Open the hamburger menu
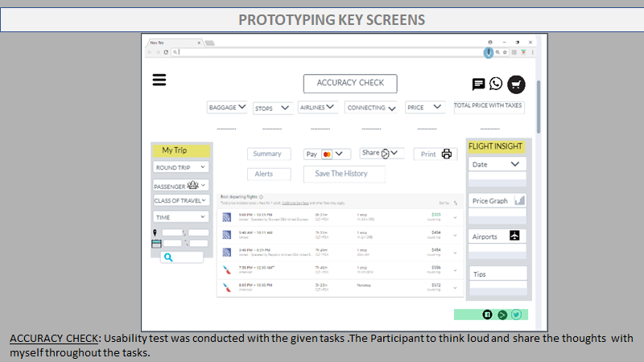Viewport: 644px width, 362px height. [x=159, y=80]
